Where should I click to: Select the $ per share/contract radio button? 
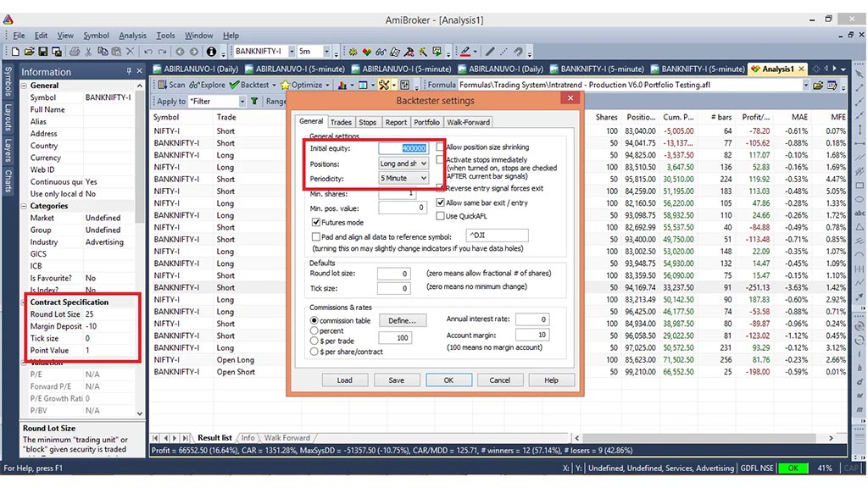[314, 352]
